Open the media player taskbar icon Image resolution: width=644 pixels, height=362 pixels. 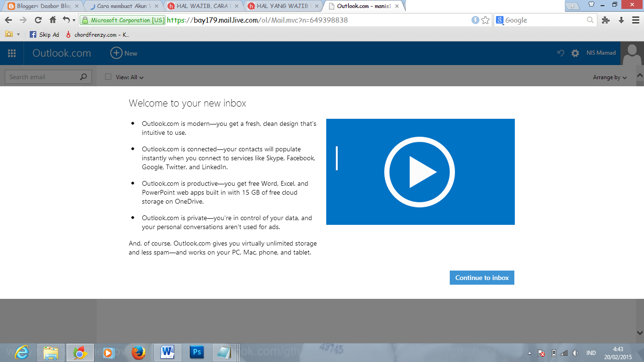(108, 353)
